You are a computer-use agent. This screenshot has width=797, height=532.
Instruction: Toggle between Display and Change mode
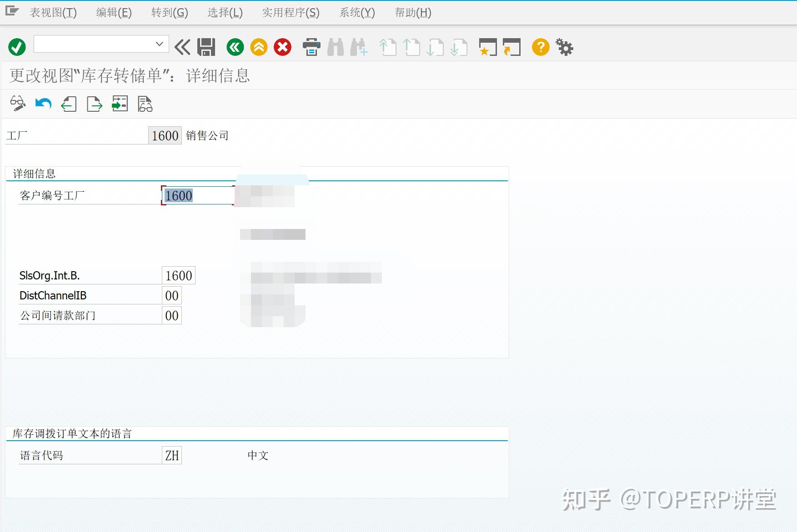[18, 104]
